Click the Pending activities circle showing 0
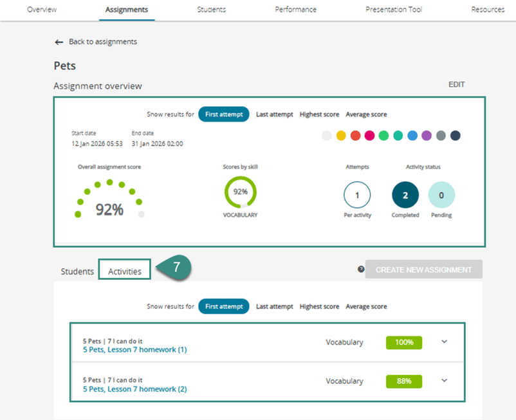 (x=441, y=195)
